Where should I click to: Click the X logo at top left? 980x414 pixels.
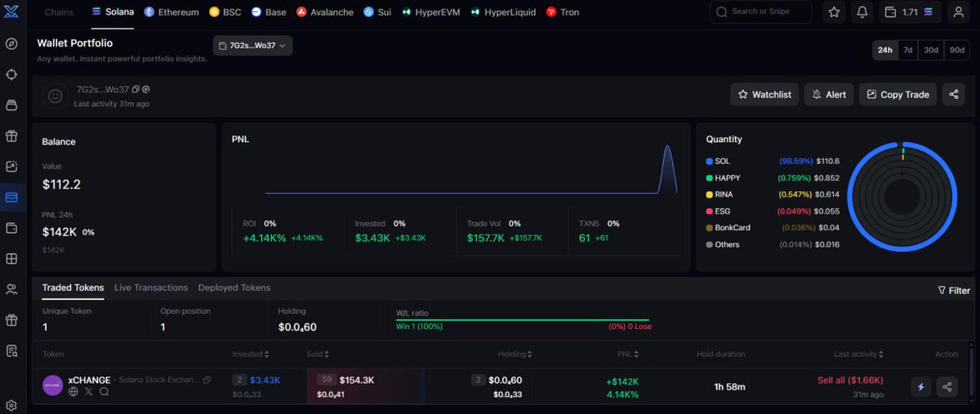[x=11, y=11]
